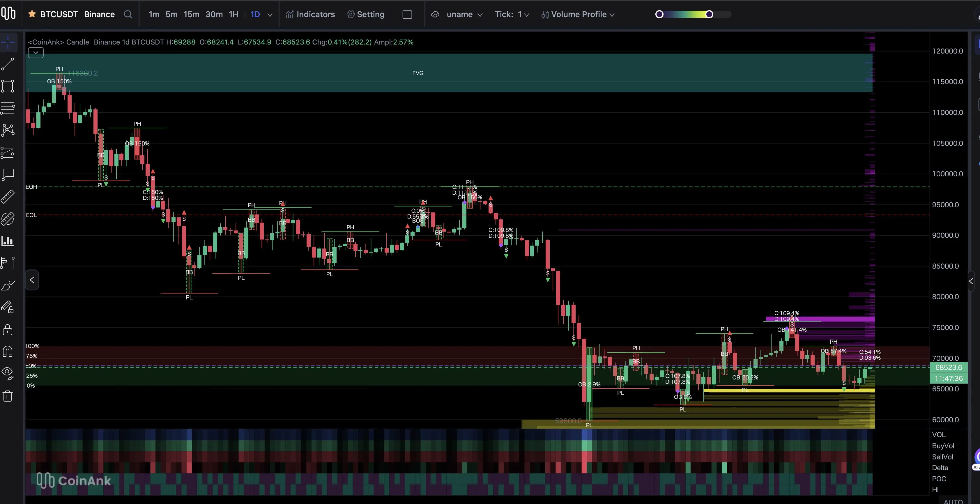Activate the magnet snap tool
This screenshot has height=504, width=980.
(x=8, y=351)
